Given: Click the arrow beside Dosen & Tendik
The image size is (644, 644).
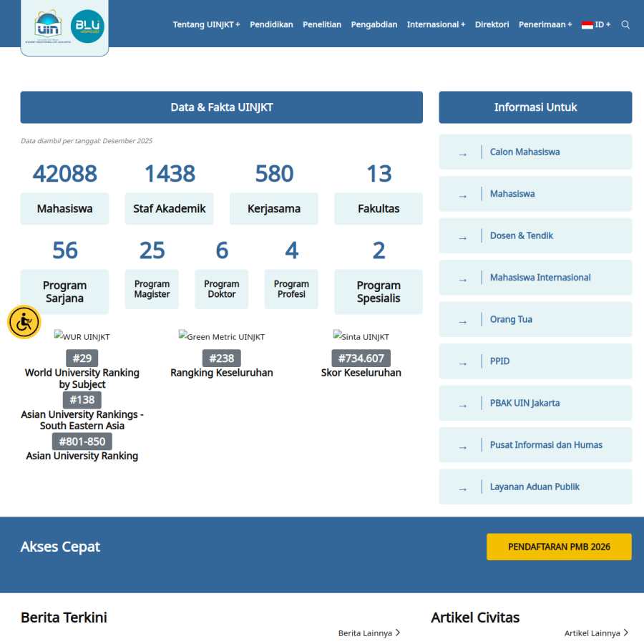Looking at the screenshot, I should [x=463, y=238].
